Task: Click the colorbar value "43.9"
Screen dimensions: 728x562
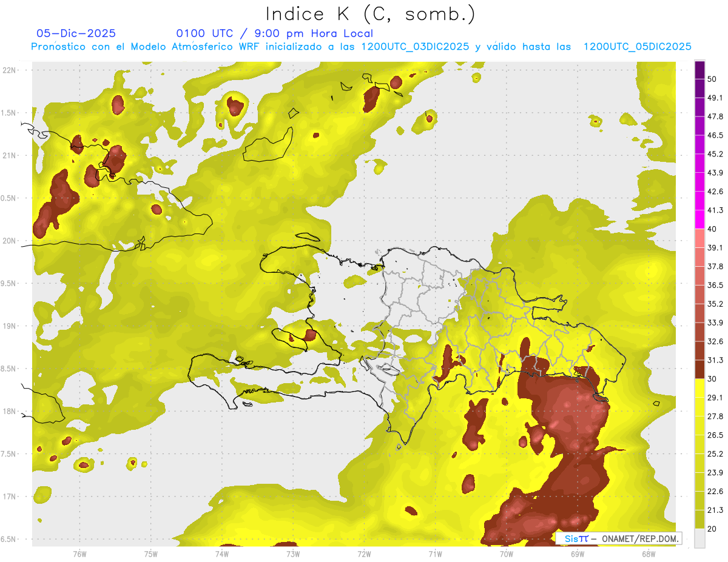Action: (716, 173)
